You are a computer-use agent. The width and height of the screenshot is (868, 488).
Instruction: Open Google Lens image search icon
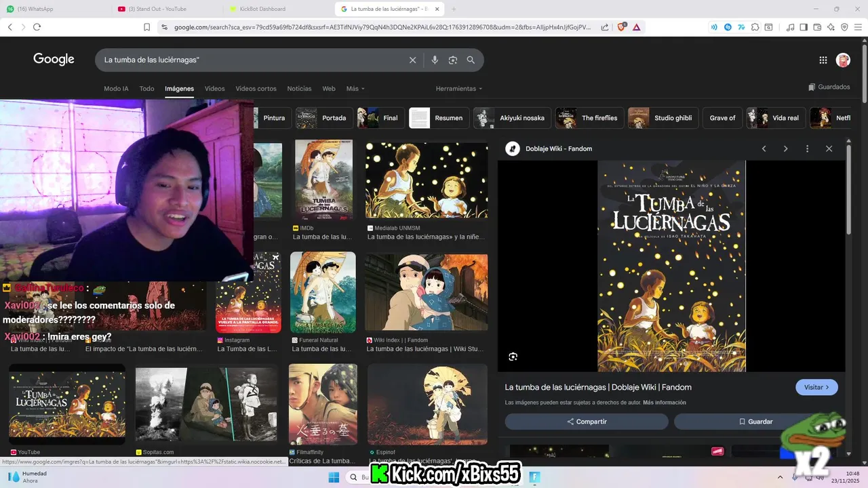[453, 60]
